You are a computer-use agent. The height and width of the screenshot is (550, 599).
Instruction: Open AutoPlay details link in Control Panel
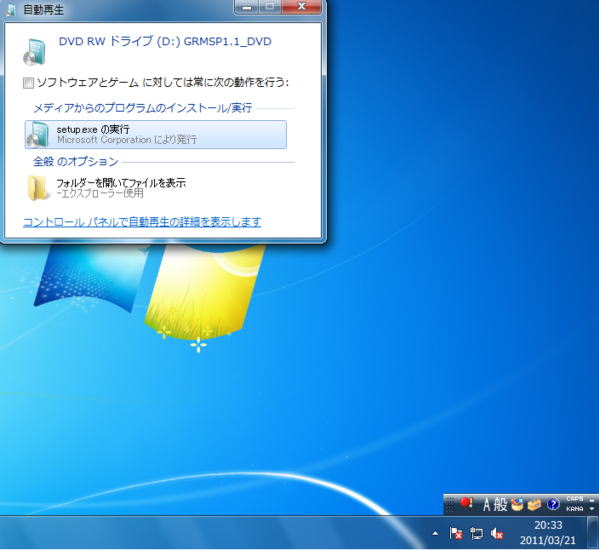(142, 222)
